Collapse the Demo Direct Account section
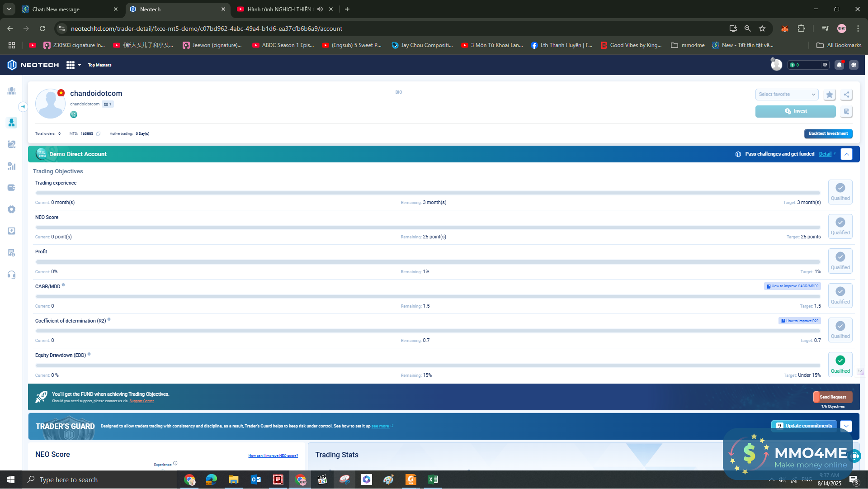 pyautogui.click(x=846, y=154)
